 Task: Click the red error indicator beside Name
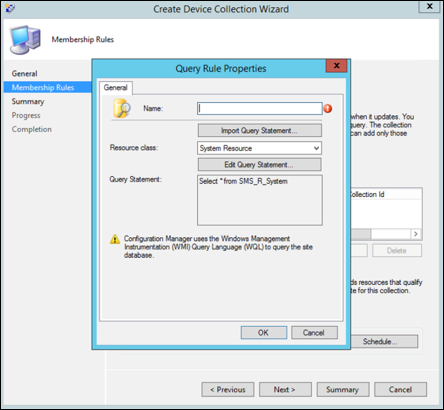coord(328,108)
